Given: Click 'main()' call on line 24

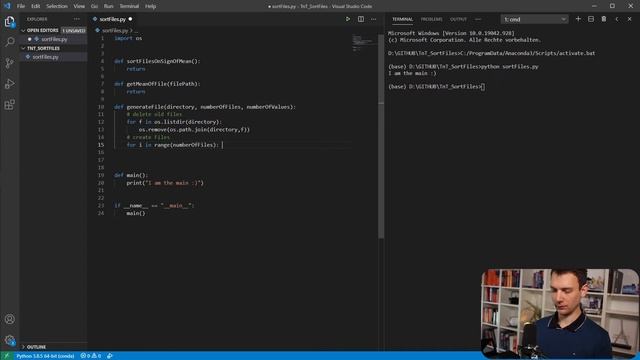Looking at the screenshot, I should [136, 213].
